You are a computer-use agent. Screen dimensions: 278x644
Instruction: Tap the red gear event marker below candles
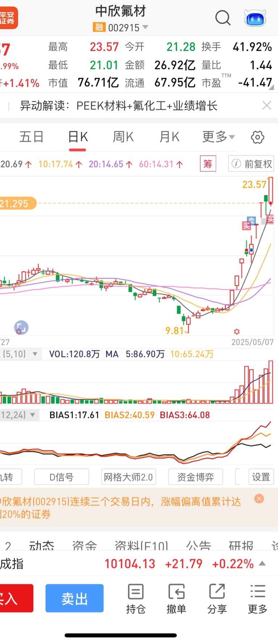click(237, 331)
